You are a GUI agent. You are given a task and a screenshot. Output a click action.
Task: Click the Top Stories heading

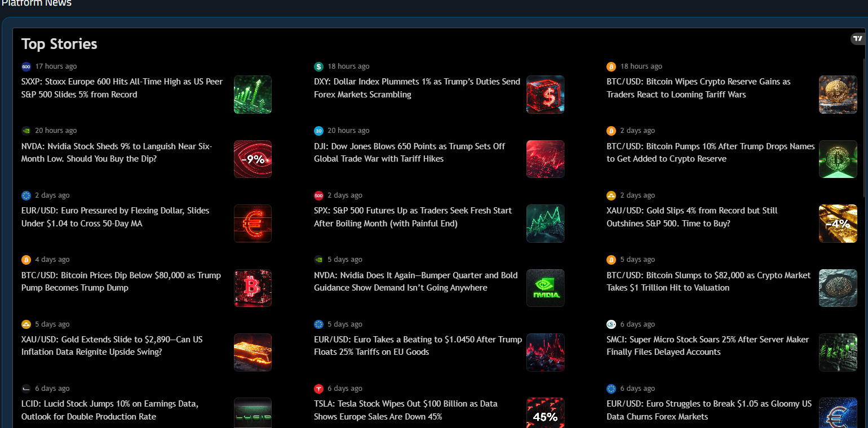pyautogui.click(x=59, y=44)
